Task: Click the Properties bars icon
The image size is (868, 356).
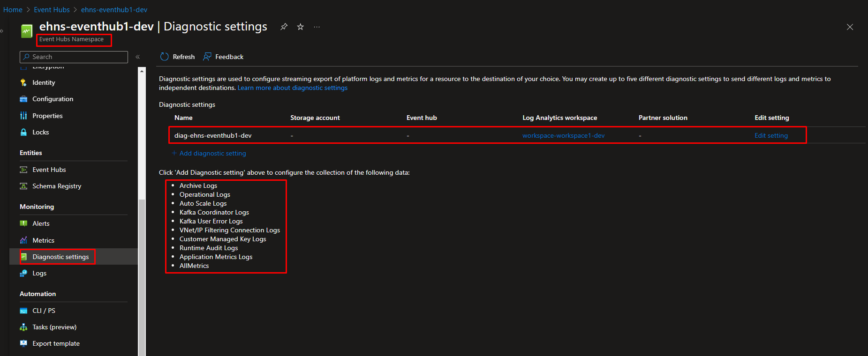Action: [x=23, y=116]
